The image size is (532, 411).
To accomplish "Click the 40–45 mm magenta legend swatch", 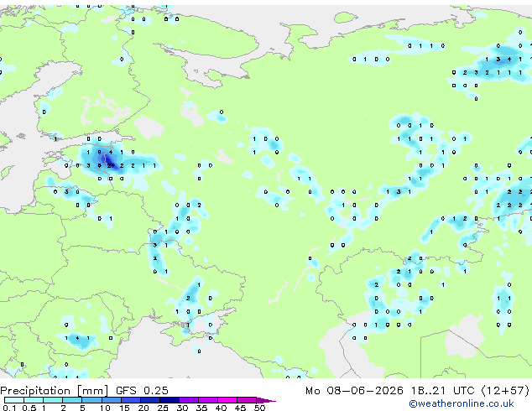I will (227, 400).
